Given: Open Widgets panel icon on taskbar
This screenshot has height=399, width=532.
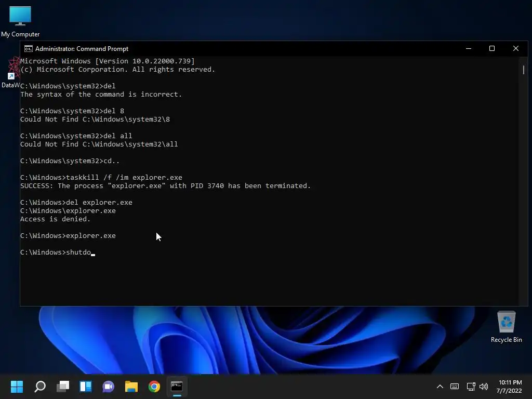Looking at the screenshot, I should point(86,387).
